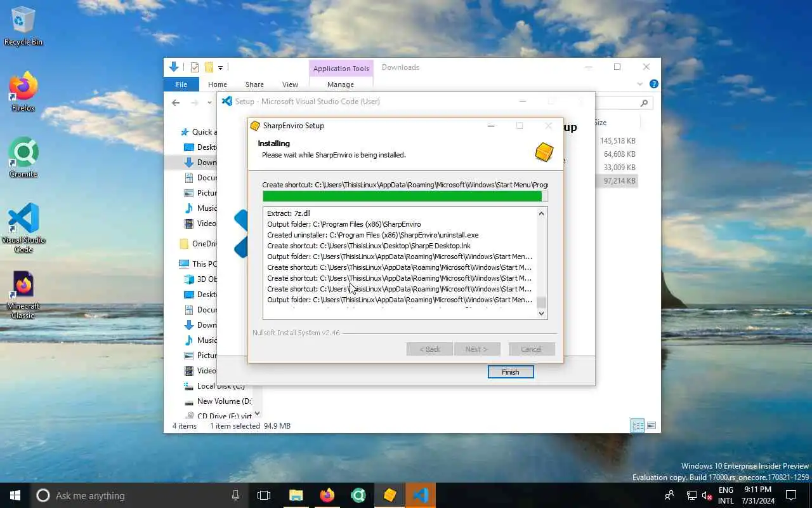Click the Explorer help question-mark icon
Image resolution: width=812 pixels, height=508 pixels.
coord(653,84)
